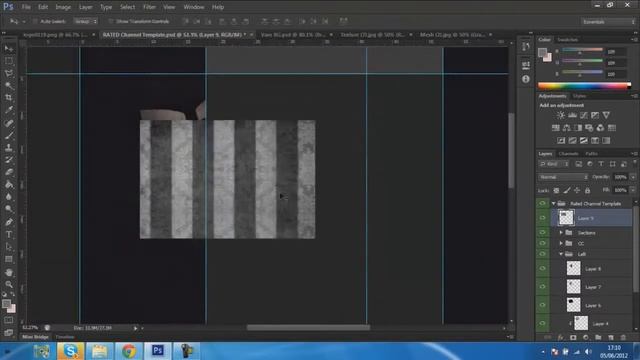Image resolution: width=640 pixels, height=360 pixels.
Task: Switch to the Styles tab
Action: (x=579, y=96)
